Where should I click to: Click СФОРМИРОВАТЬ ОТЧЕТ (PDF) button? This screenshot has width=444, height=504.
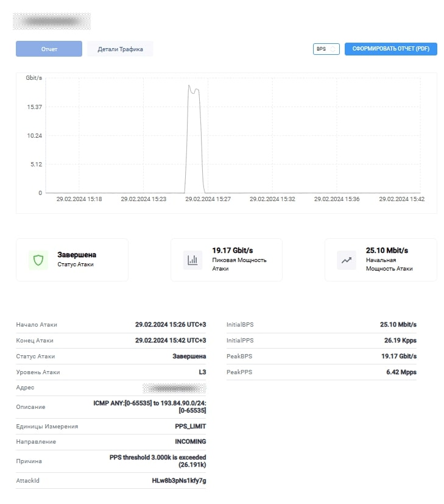(x=390, y=49)
